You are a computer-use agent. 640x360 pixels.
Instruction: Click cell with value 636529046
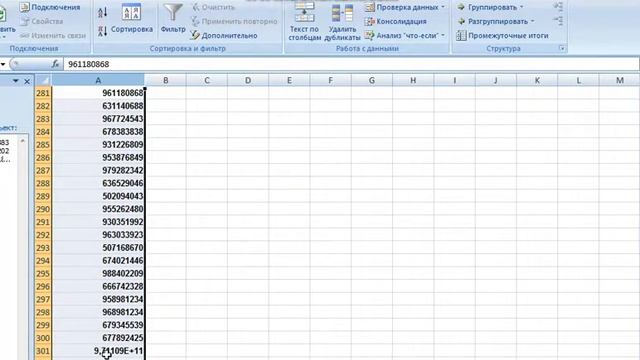coord(98,183)
